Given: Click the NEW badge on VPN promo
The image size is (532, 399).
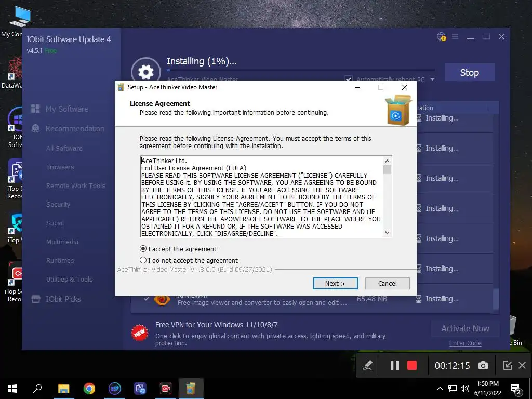Looking at the screenshot, I should point(140,333).
